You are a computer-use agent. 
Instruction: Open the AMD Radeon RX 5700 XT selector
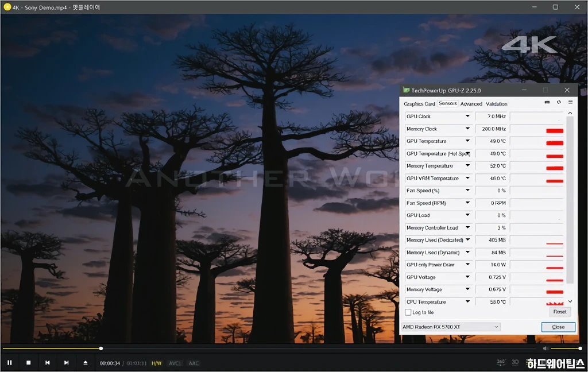click(x=451, y=327)
